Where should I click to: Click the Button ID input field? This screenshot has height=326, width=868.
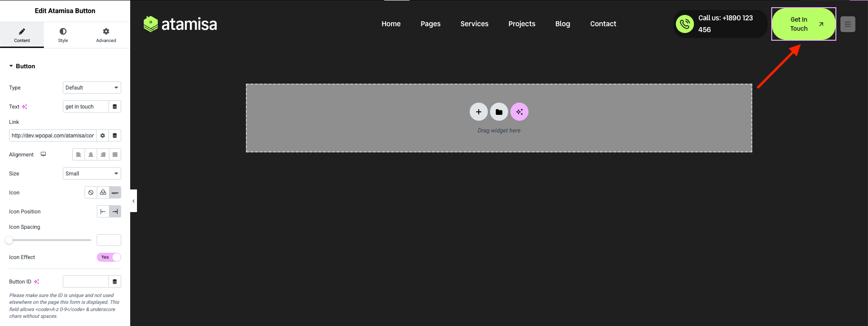tap(85, 282)
